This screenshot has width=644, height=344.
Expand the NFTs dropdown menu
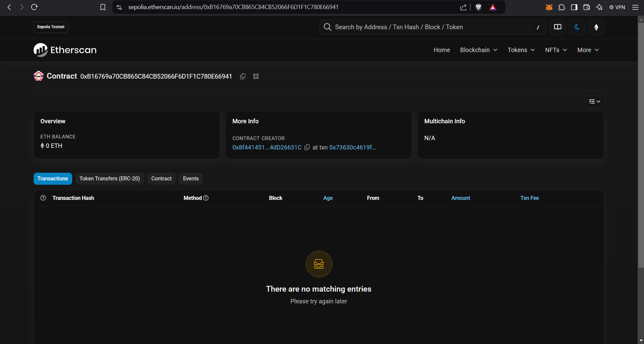click(x=556, y=50)
